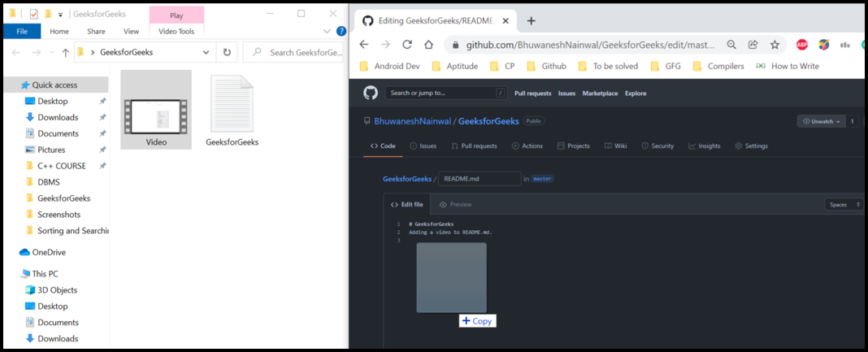Image resolution: width=868 pixels, height=352 pixels.
Task: Open How to Write bookmark
Action: [x=788, y=66]
